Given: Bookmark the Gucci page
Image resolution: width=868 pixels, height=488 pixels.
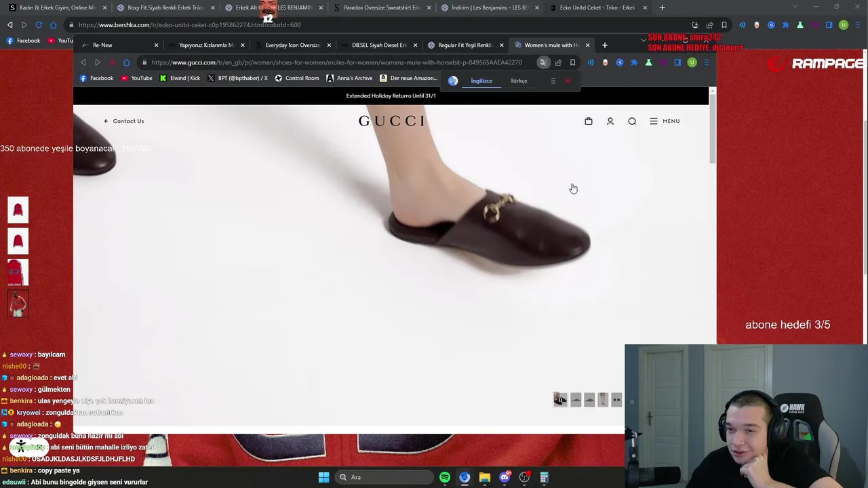Looking at the screenshot, I should point(572,62).
